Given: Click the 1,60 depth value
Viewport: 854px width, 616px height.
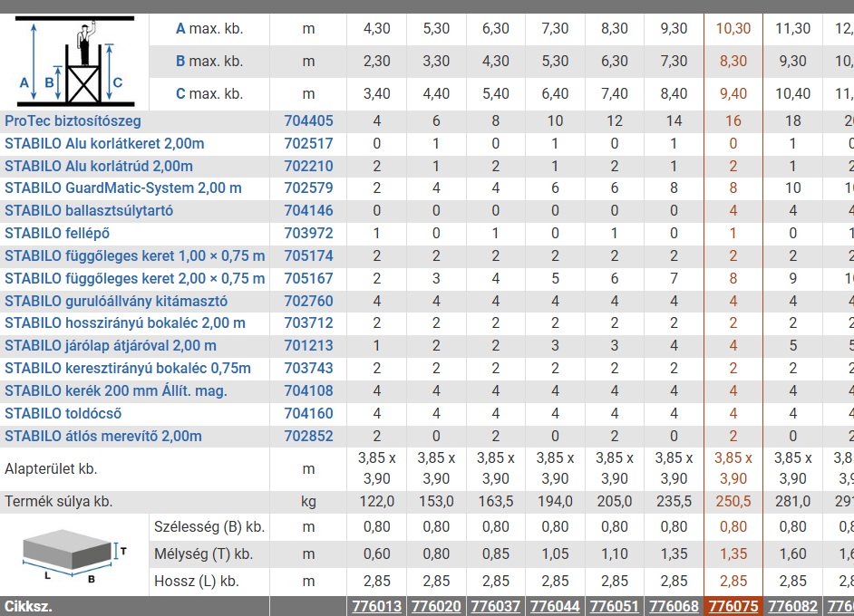Looking at the screenshot, I should [792, 554].
